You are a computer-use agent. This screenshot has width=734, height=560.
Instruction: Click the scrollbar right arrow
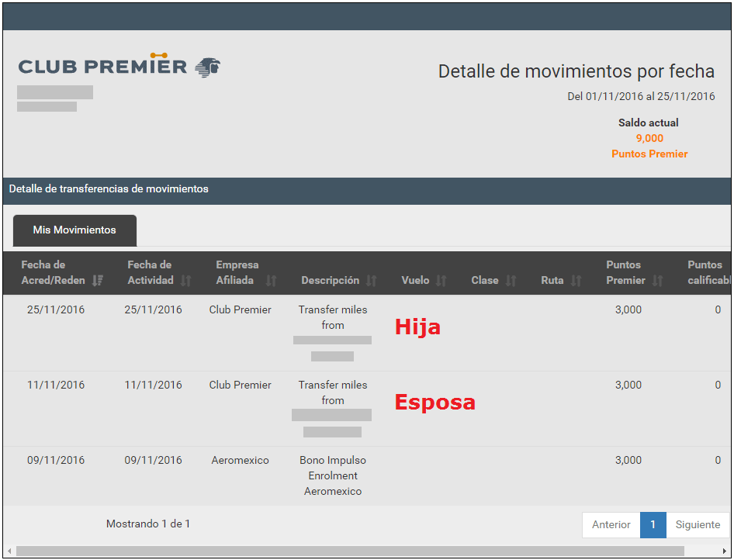pyautogui.click(x=724, y=551)
